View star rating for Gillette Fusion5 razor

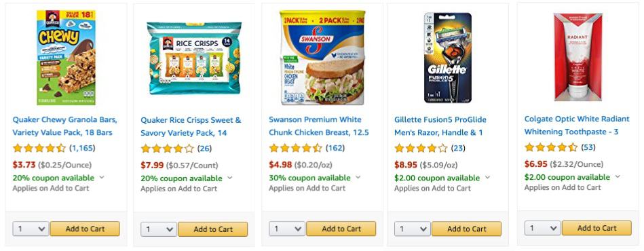pyautogui.click(x=421, y=148)
